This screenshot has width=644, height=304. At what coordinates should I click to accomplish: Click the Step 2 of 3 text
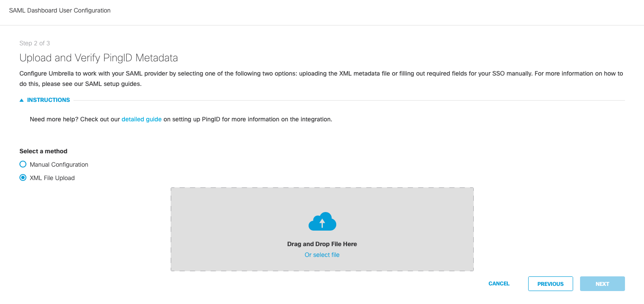(x=35, y=43)
